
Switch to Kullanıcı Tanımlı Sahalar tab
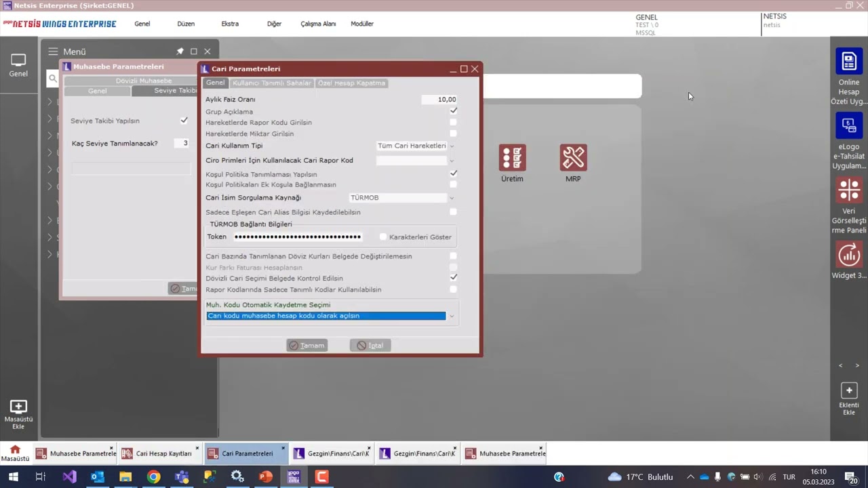click(271, 83)
